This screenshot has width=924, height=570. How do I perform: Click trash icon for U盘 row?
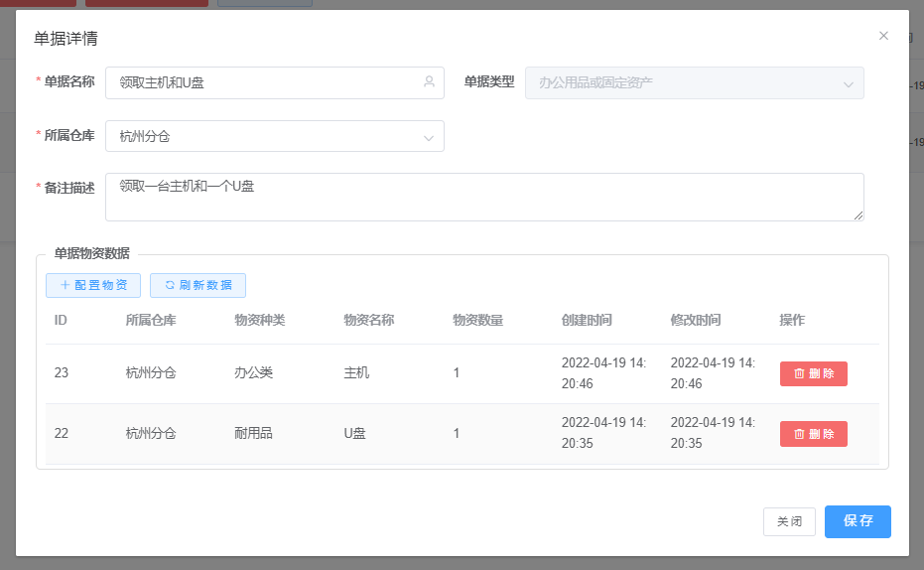coord(799,434)
